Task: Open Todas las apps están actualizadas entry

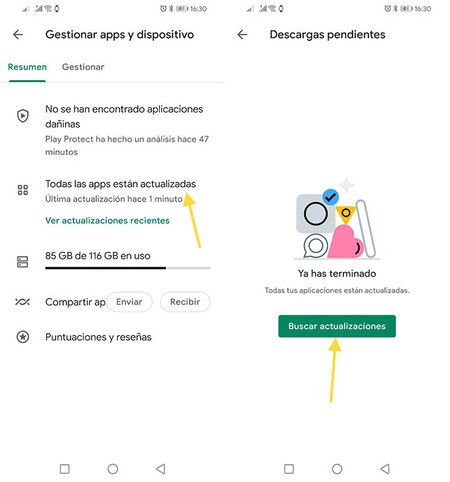Action: pos(121,191)
